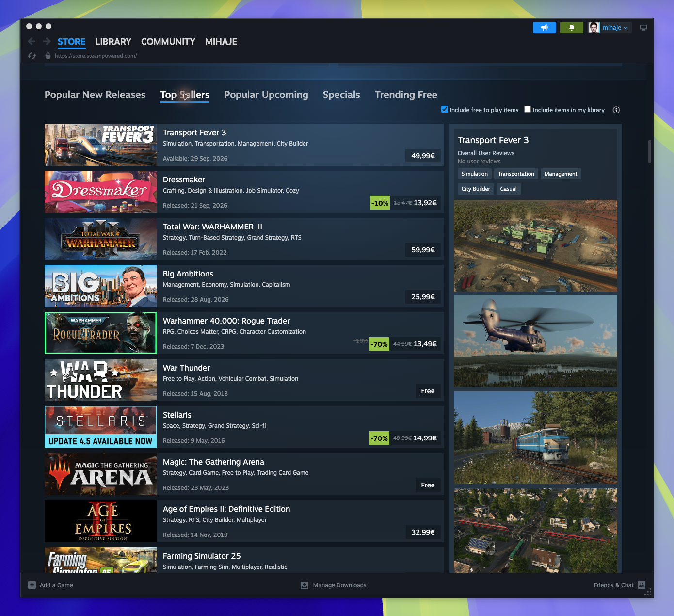Open the announcements megaphone button
Image resolution: width=674 pixels, height=616 pixels.
pos(545,28)
